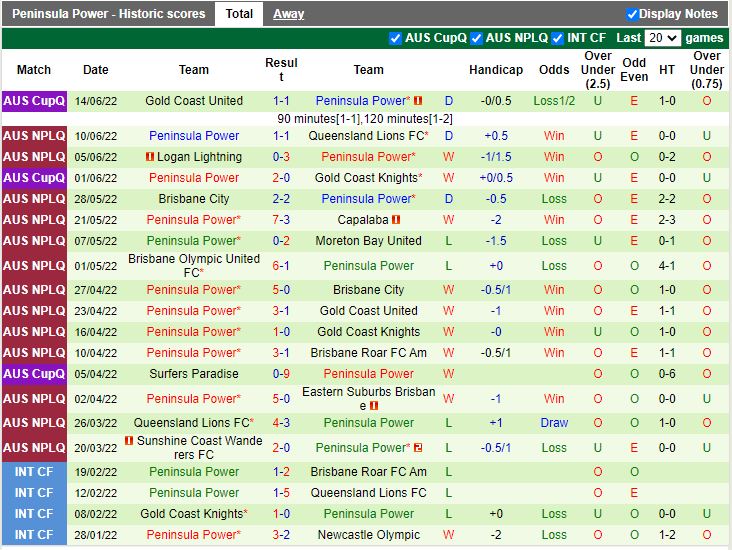Uncheck the AUS NPLQ filter checkbox

[x=477, y=38]
